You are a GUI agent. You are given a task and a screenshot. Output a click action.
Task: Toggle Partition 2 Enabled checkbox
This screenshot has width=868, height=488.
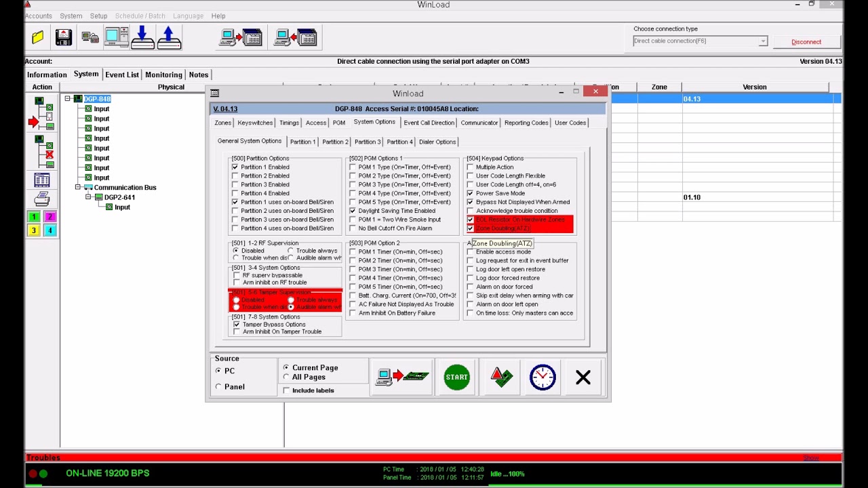pos(235,176)
